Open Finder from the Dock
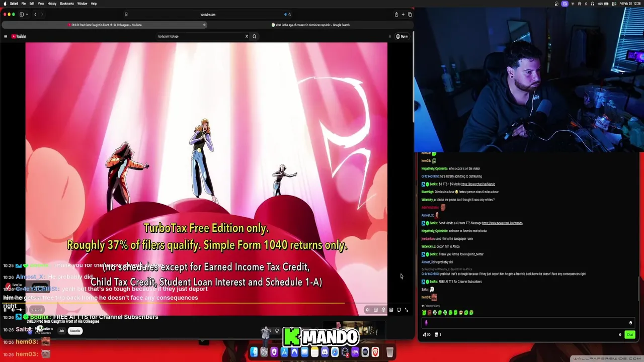The image size is (644, 362). point(254,352)
